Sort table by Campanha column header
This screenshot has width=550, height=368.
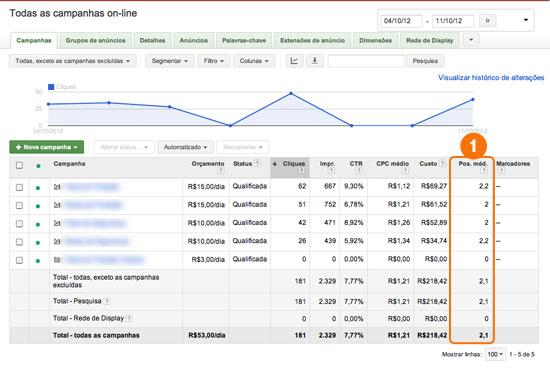click(x=69, y=164)
